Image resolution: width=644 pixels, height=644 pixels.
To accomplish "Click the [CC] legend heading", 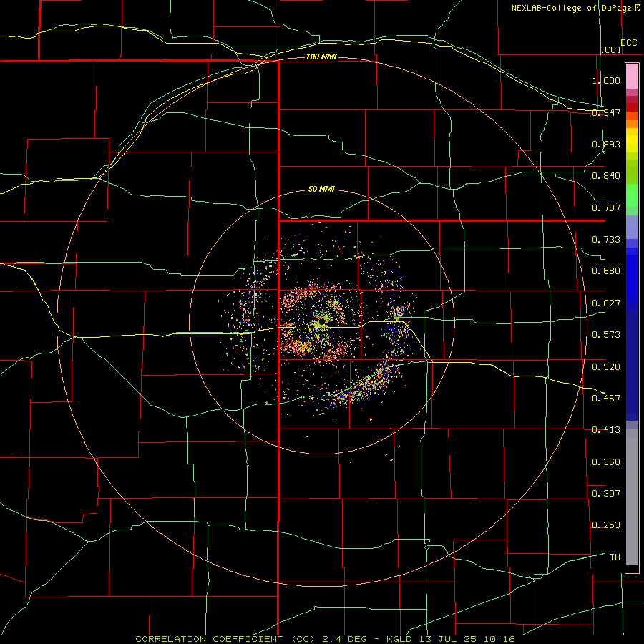I will click(x=611, y=49).
